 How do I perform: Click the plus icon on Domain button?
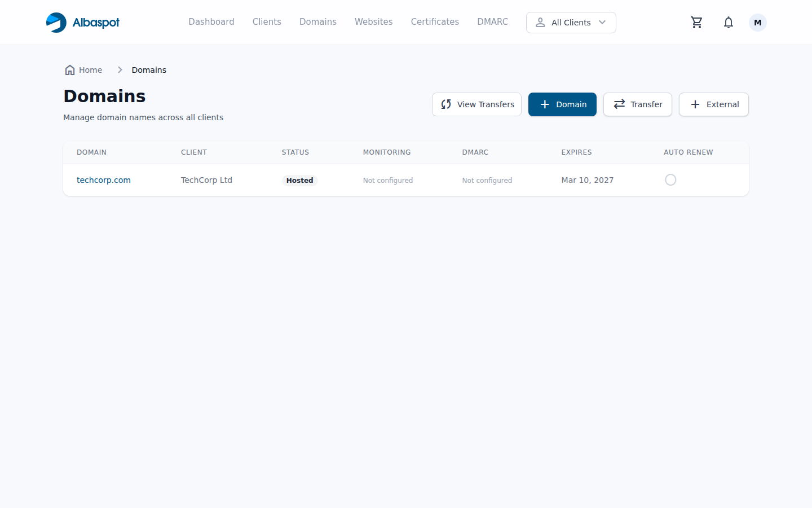pos(545,104)
